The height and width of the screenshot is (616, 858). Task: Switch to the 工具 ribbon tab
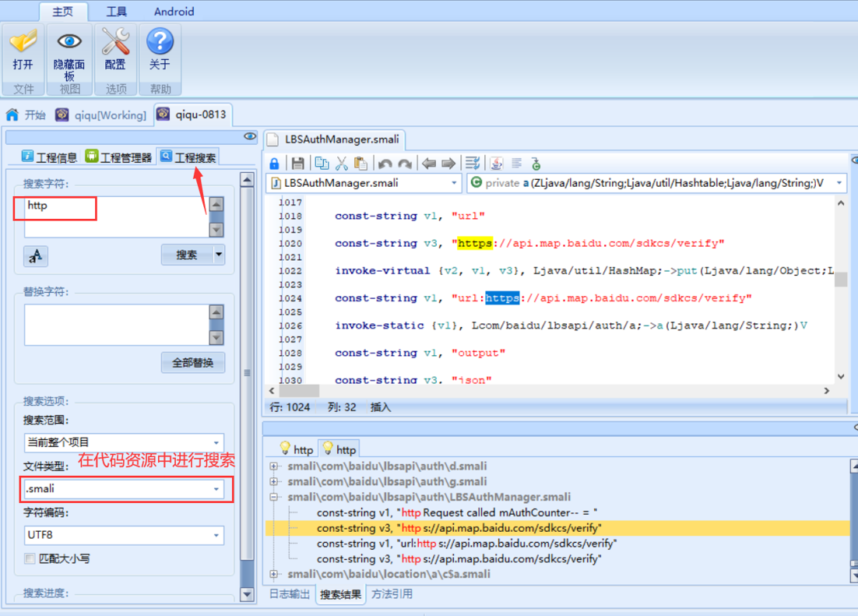[x=116, y=12]
